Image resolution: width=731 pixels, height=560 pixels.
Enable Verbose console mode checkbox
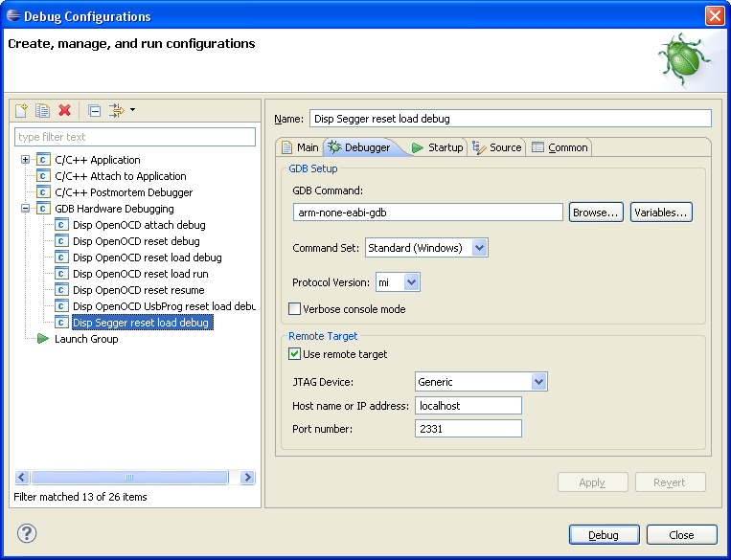[295, 309]
